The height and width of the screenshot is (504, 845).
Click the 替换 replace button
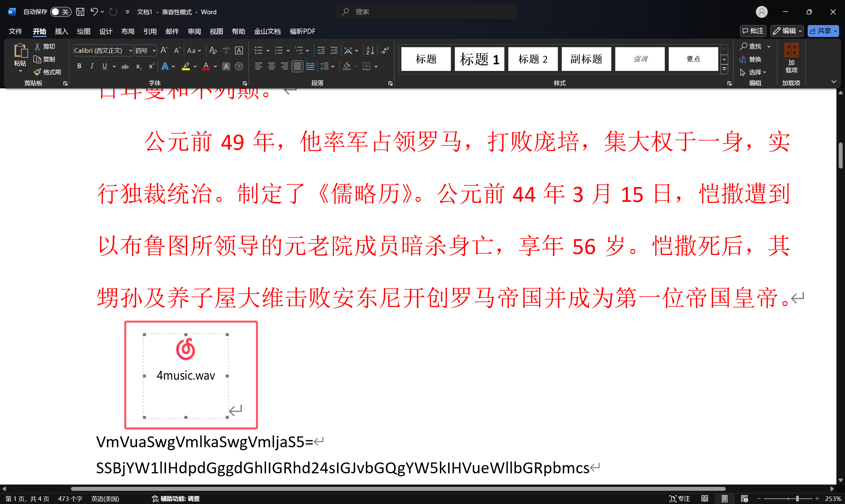coord(750,59)
